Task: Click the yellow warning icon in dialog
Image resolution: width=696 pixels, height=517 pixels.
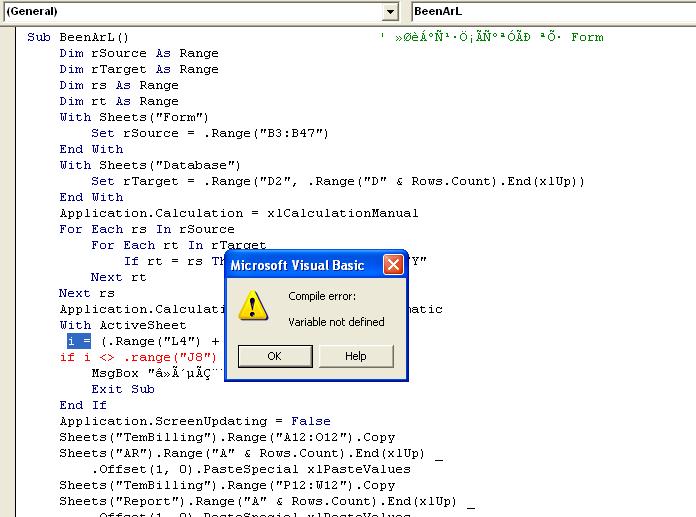Action: pos(251,306)
